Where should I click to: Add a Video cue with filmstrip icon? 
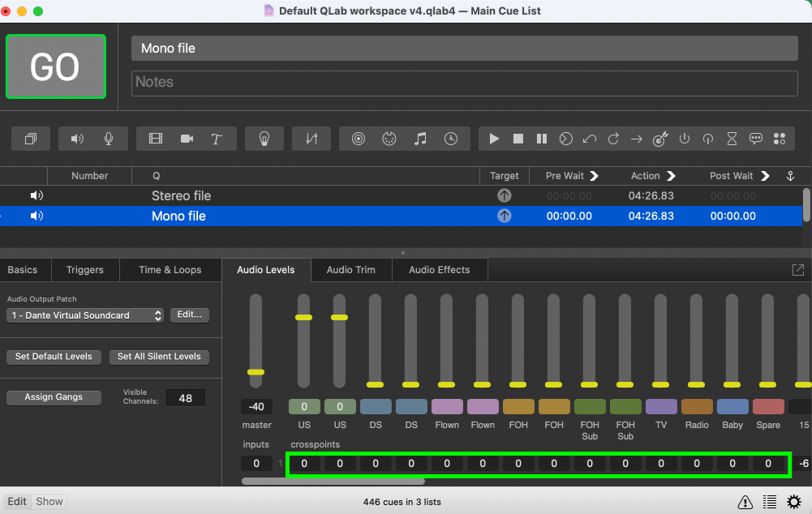coord(156,139)
